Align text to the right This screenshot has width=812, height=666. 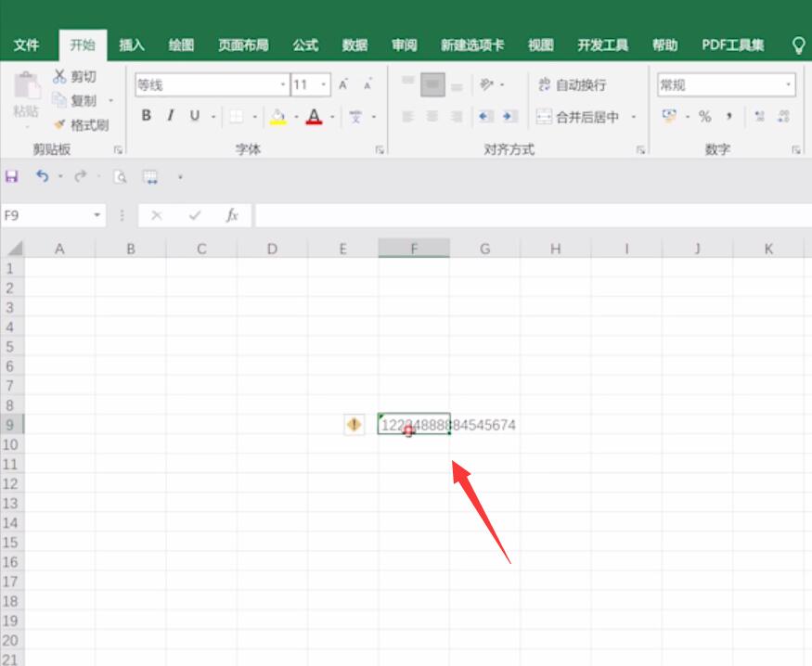click(x=457, y=117)
